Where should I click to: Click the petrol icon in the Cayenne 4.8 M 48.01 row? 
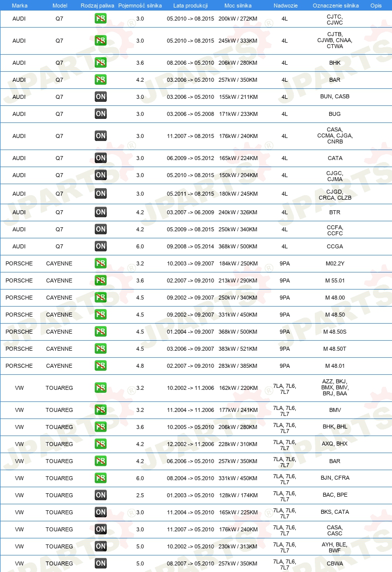point(101,365)
